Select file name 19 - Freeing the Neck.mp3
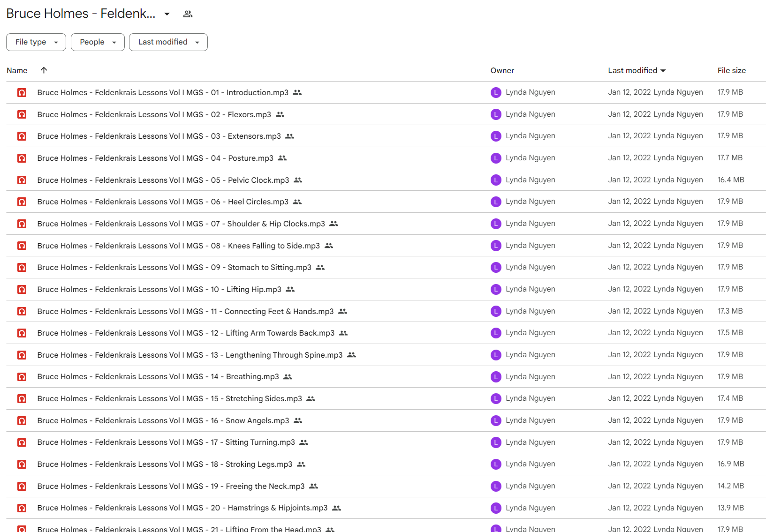This screenshot has width=766, height=532. pyautogui.click(x=171, y=486)
